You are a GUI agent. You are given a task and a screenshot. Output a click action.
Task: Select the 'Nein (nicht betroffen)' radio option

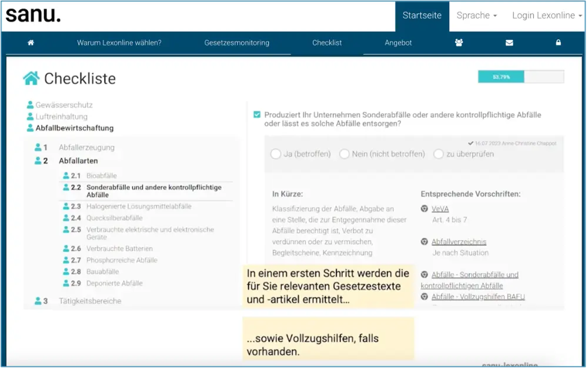click(344, 154)
